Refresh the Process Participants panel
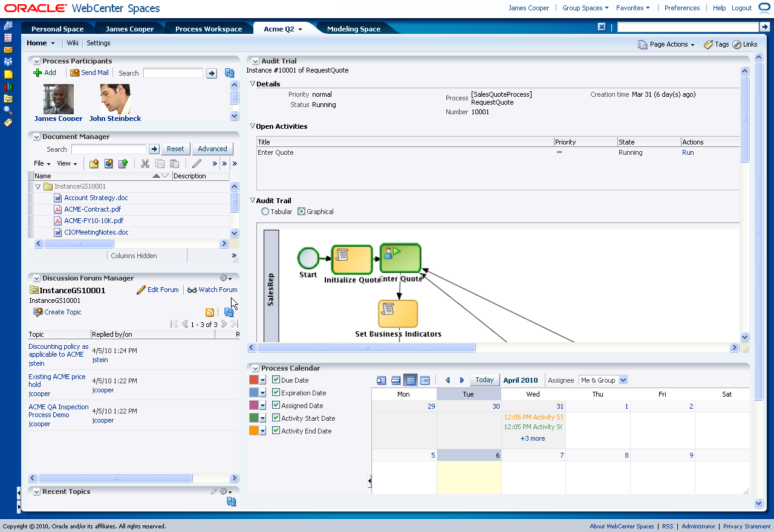 (x=230, y=73)
